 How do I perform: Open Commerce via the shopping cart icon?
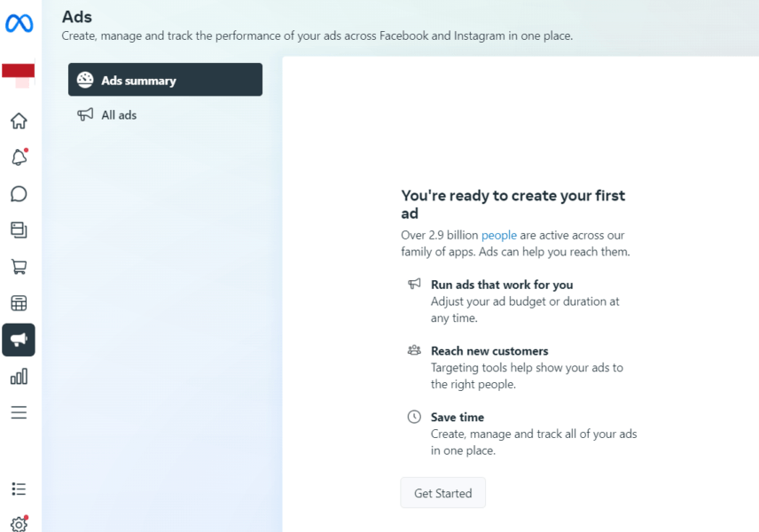point(19,266)
